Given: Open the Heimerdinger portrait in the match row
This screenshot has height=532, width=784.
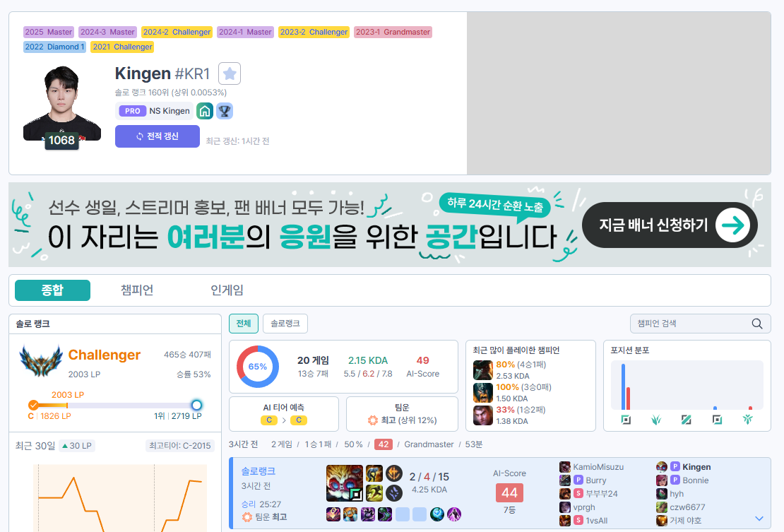Looking at the screenshot, I should [345, 483].
